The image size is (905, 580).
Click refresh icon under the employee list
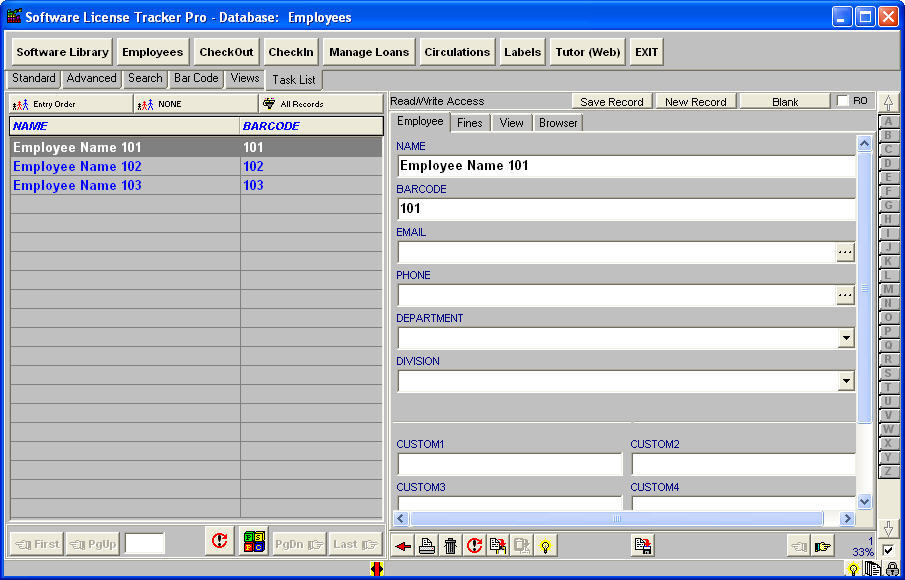(219, 541)
